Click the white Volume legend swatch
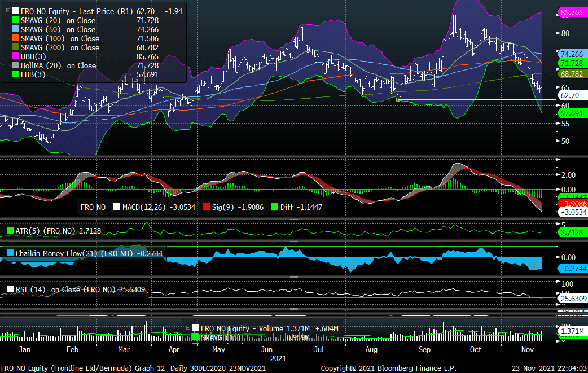588x373 pixels. (x=195, y=328)
